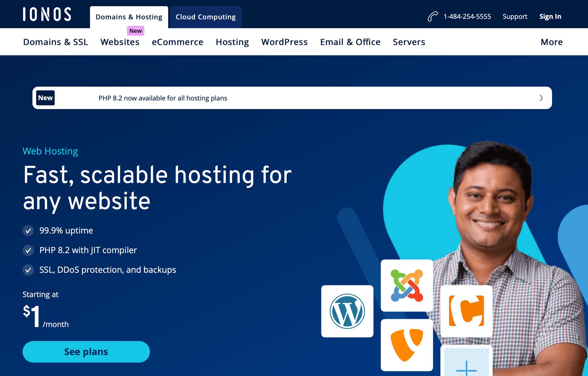Screen dimensions: 588x376
Task: Expand the More navigation menu
Action: [x=551, y=42]
